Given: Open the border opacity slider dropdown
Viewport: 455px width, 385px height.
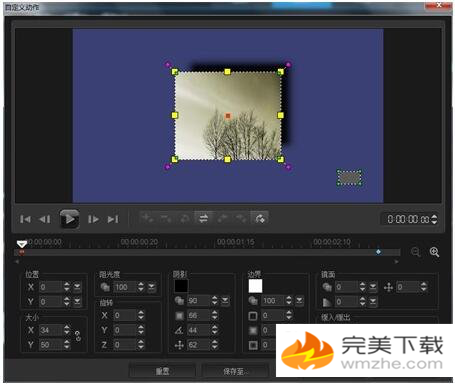Looking at the screenshot, I should pyautogui.click(x=300, y=301).
